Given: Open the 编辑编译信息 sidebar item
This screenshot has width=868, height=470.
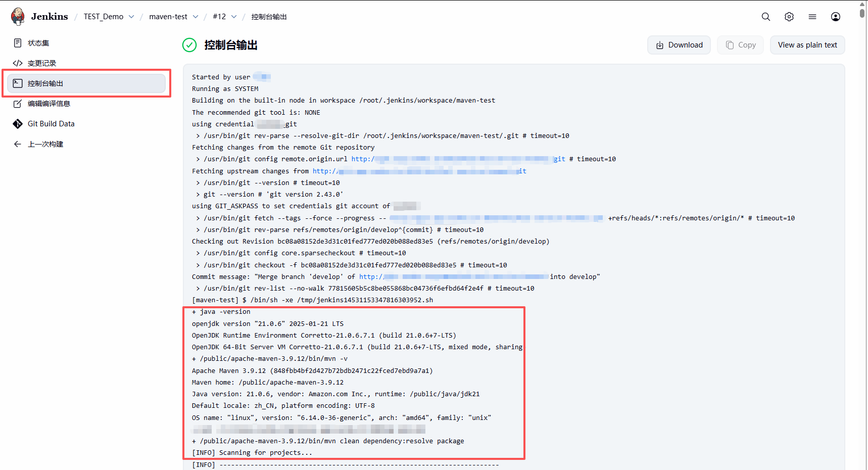Looking at the screenshot, I should click(x=86, y=104).
